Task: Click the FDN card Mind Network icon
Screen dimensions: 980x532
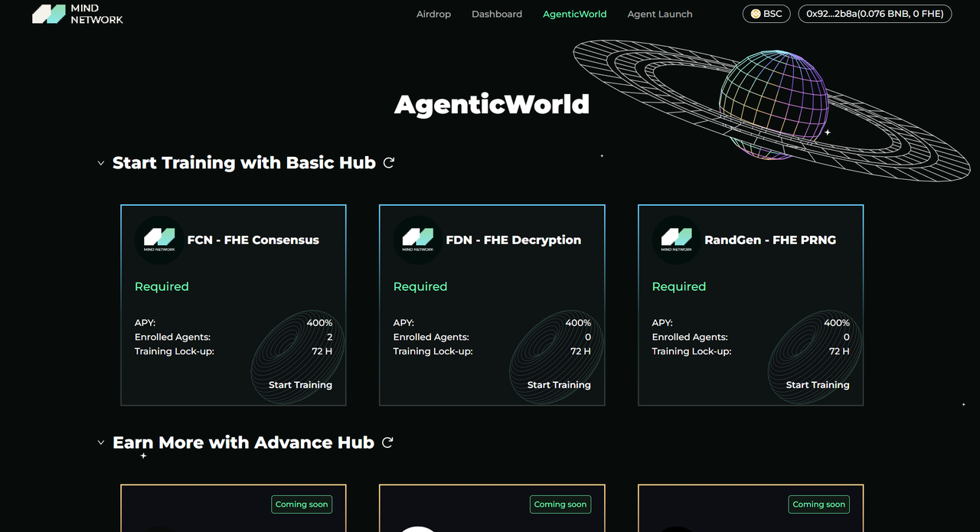Action: coord(418,240)
